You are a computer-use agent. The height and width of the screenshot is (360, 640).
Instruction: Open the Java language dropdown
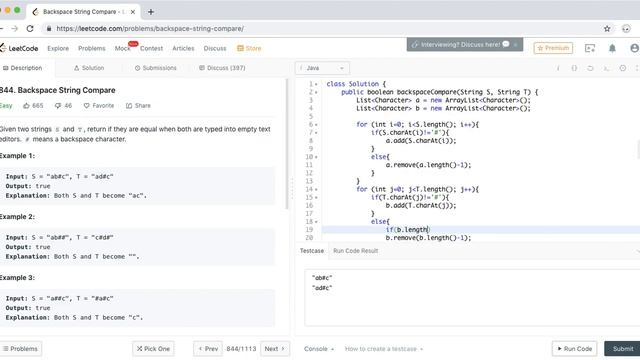(x=322, y=68)
